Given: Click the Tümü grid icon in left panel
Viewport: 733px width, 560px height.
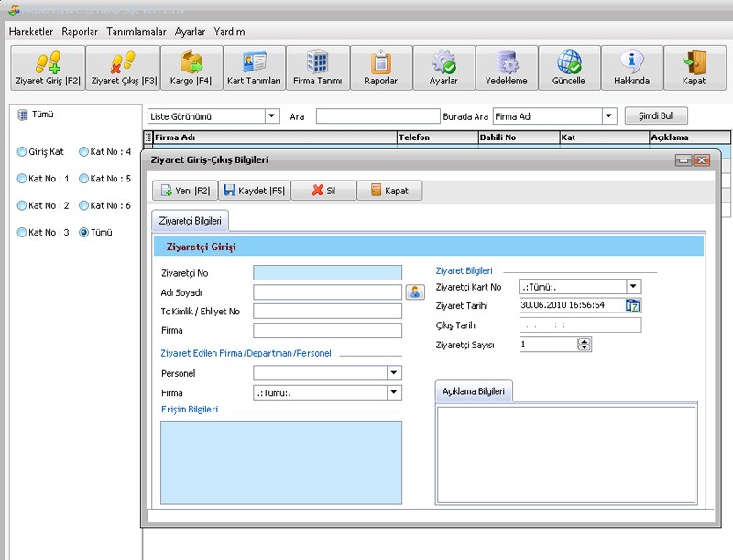Looking at the screenshot, I should click(x=22, y=115).
